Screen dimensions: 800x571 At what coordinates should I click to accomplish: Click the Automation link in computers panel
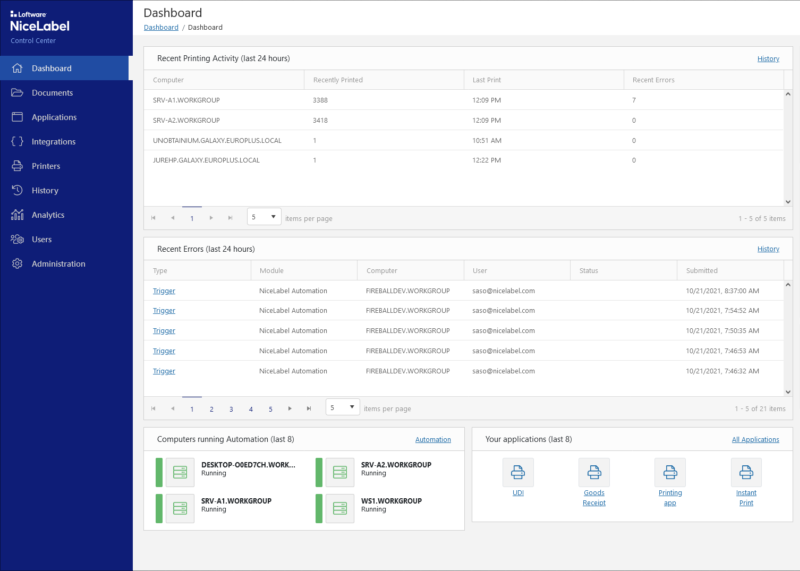433,439
